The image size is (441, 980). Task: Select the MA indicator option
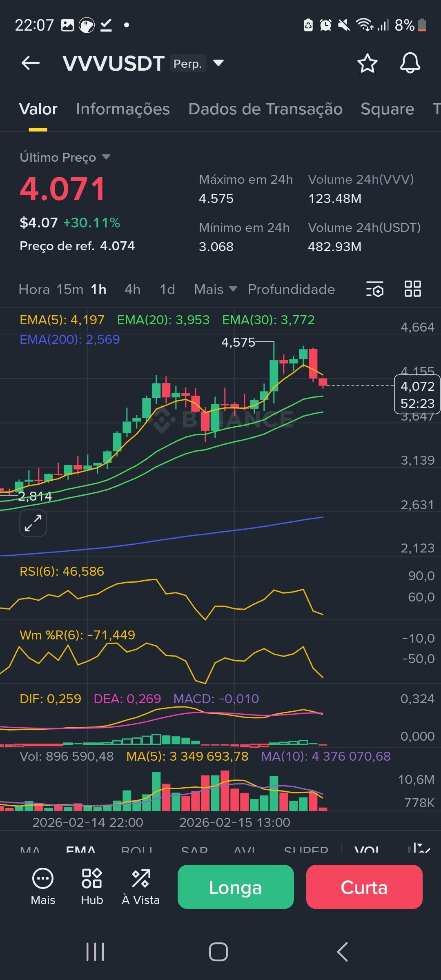[x=30, y=850]
